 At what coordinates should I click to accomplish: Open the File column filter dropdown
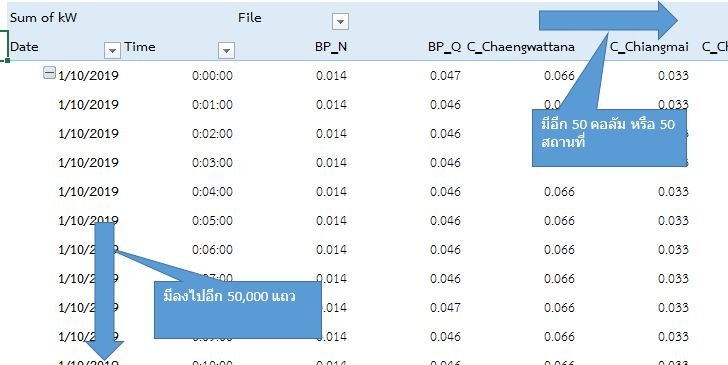click(x=340, y=21)
